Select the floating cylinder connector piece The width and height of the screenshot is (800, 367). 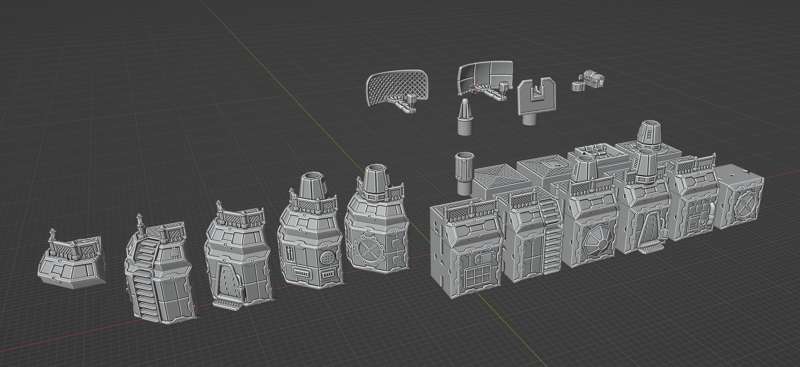click(464, 174)
